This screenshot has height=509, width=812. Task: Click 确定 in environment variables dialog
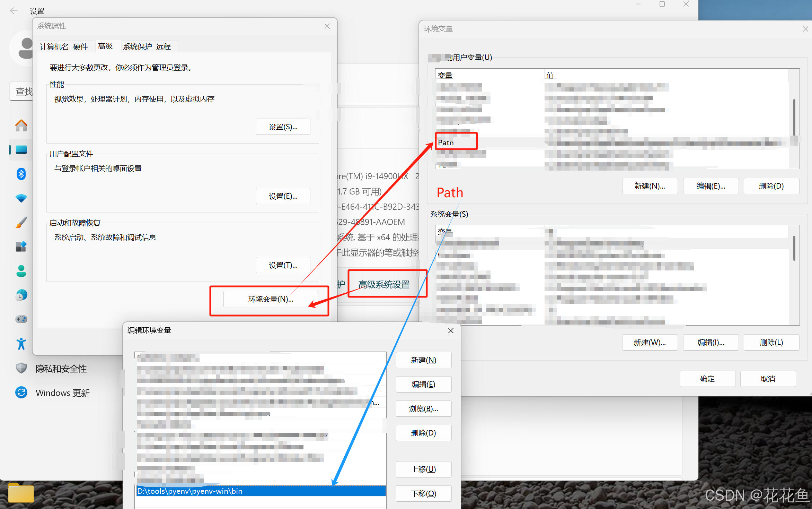point(707,379)
